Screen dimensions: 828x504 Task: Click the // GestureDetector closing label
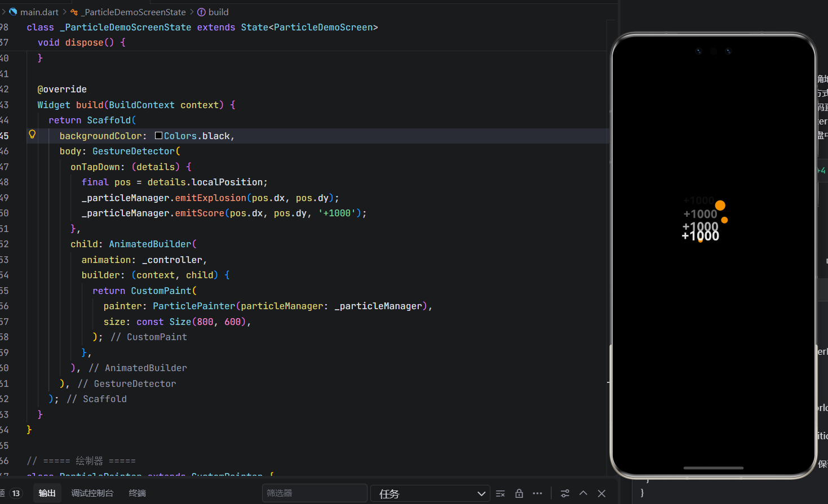127,383
